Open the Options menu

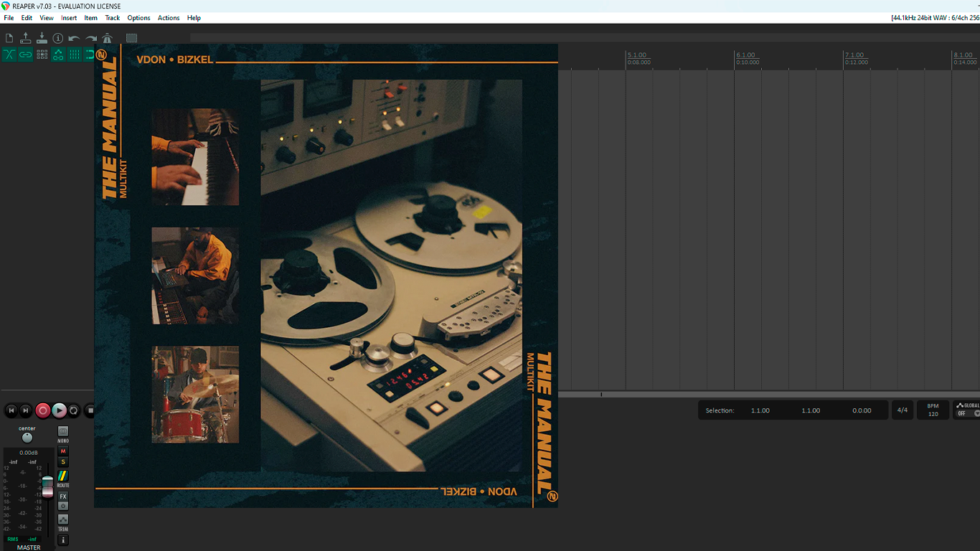coord(138,18)
